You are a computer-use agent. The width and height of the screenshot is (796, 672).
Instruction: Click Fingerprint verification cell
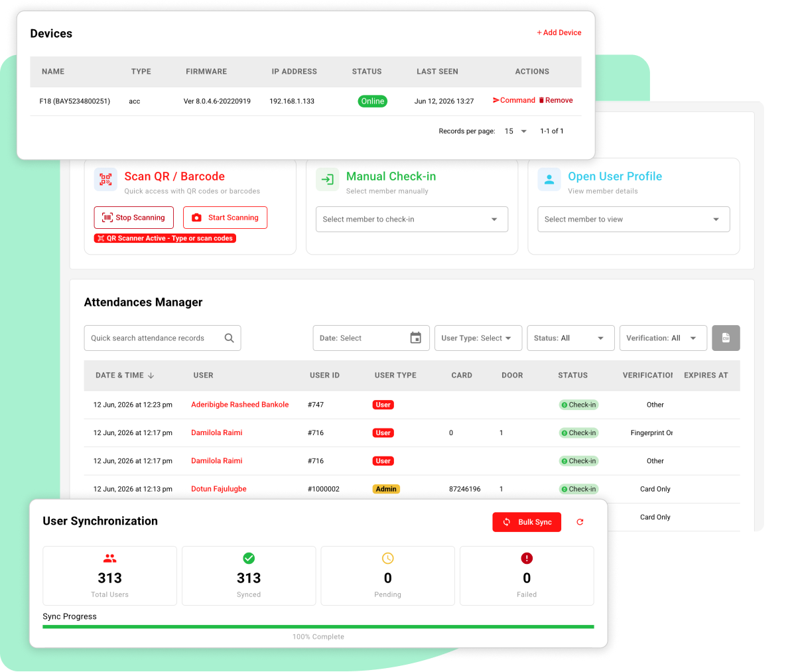point(651,433)
